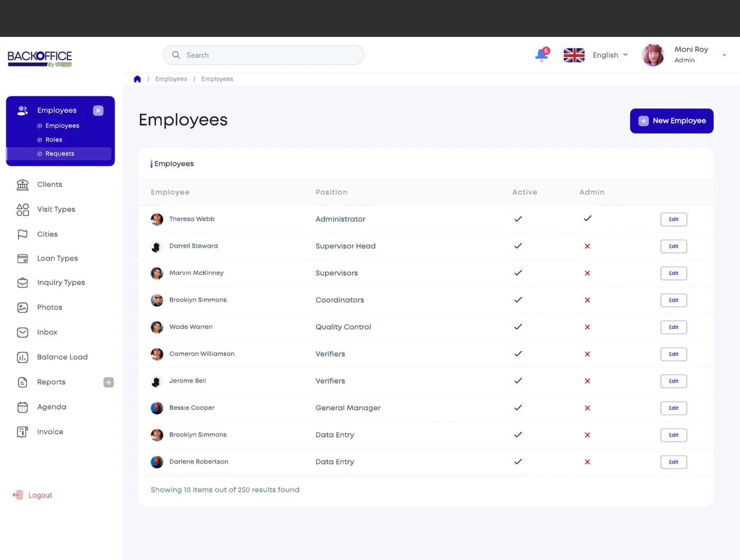Open the English language dropdown
This screenshot has width=740, height=560.
610,55
